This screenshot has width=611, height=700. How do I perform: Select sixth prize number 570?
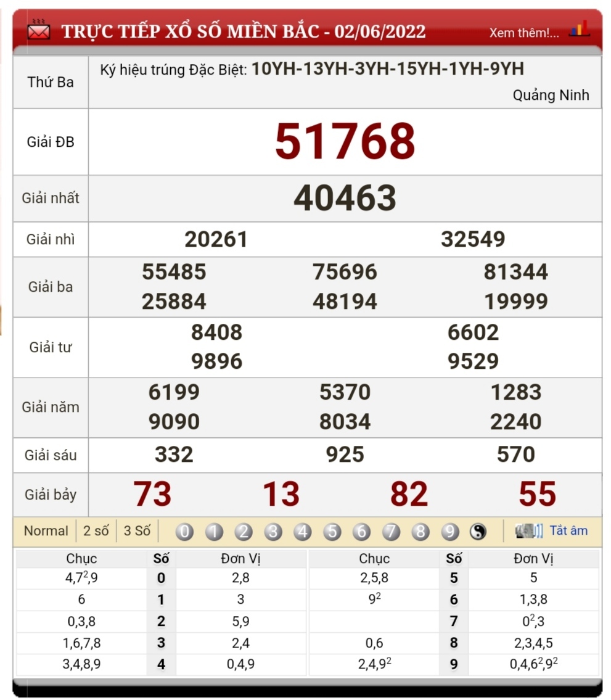[x=516, y=455]
